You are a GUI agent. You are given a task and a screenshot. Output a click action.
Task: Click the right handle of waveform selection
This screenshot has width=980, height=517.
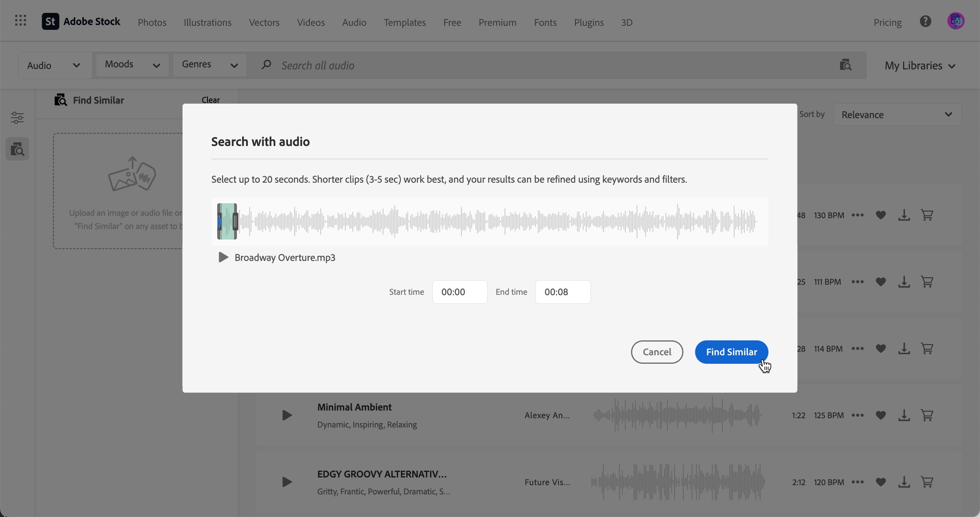pos(235,221)
